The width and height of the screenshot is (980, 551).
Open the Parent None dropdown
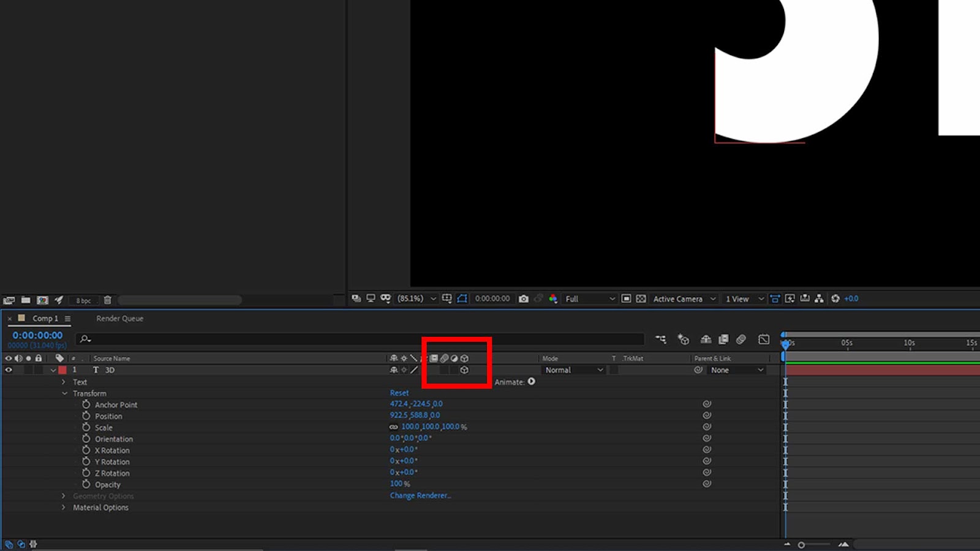737,370
